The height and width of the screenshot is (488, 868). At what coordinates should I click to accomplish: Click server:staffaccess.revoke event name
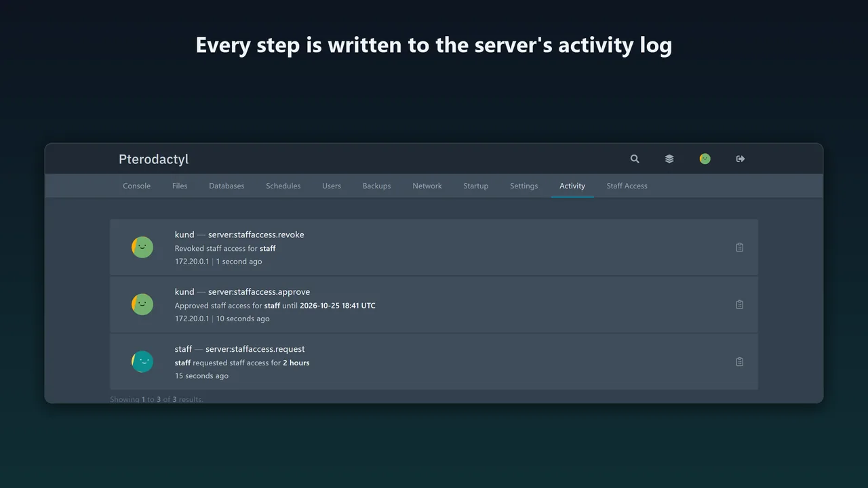point(256,235)
